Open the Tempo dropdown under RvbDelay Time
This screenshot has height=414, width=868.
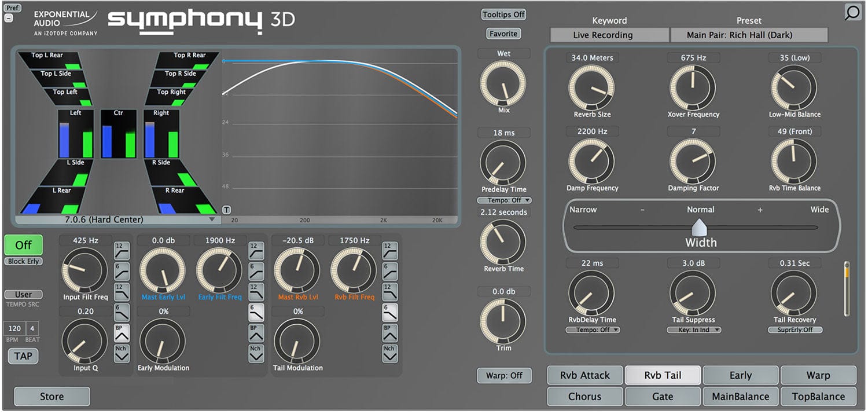(593, 330)
